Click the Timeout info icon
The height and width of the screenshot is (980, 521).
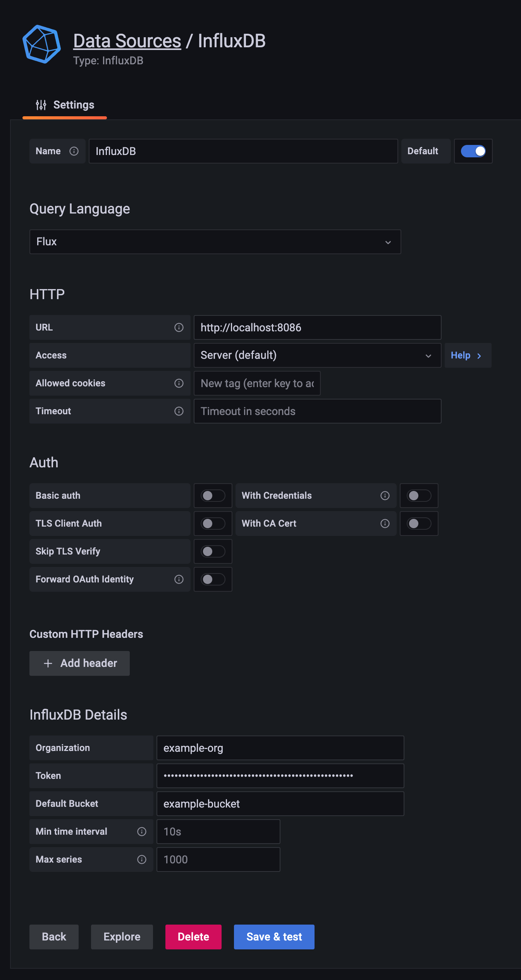point(179,411)
